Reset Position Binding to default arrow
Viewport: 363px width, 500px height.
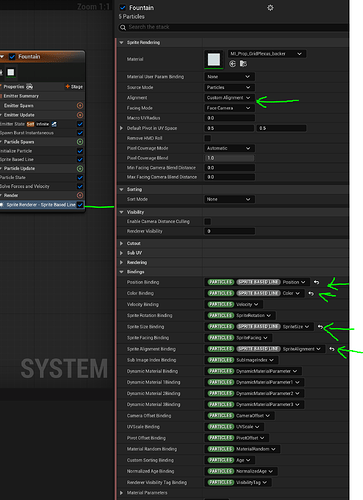tap(316, 282)
